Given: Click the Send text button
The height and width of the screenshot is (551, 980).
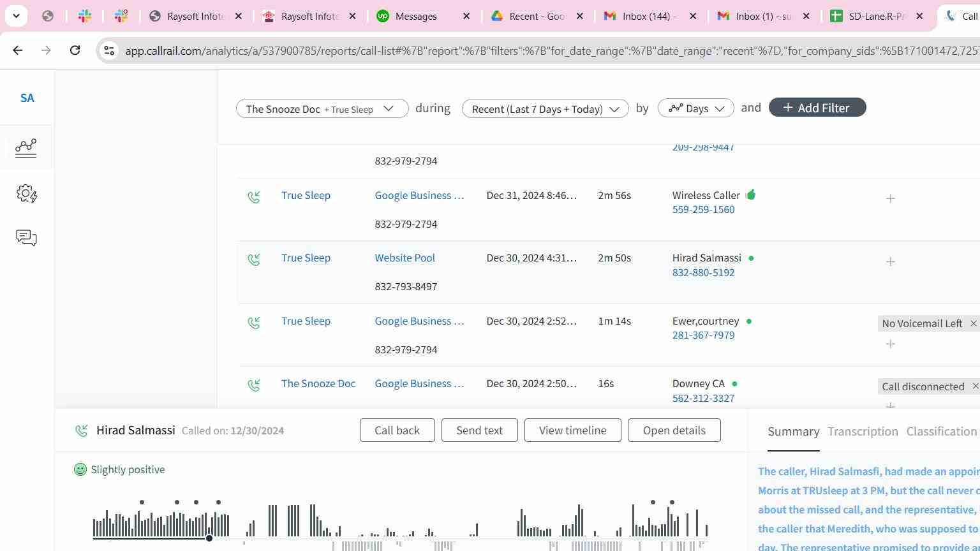Looking at the screenshot, I should pos(479,430).
